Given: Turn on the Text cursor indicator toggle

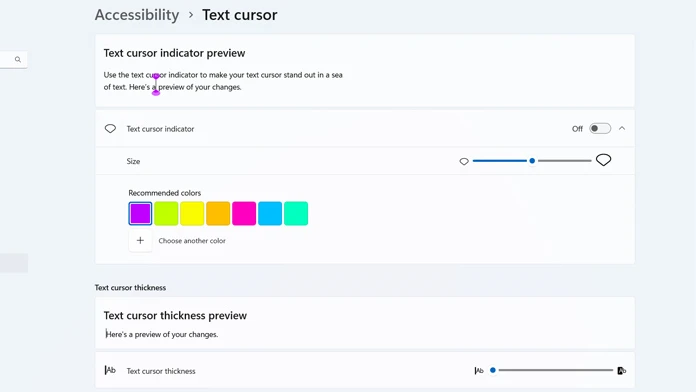Looking at the screenshot, I should pyautogui.click(x=600, y=129).
